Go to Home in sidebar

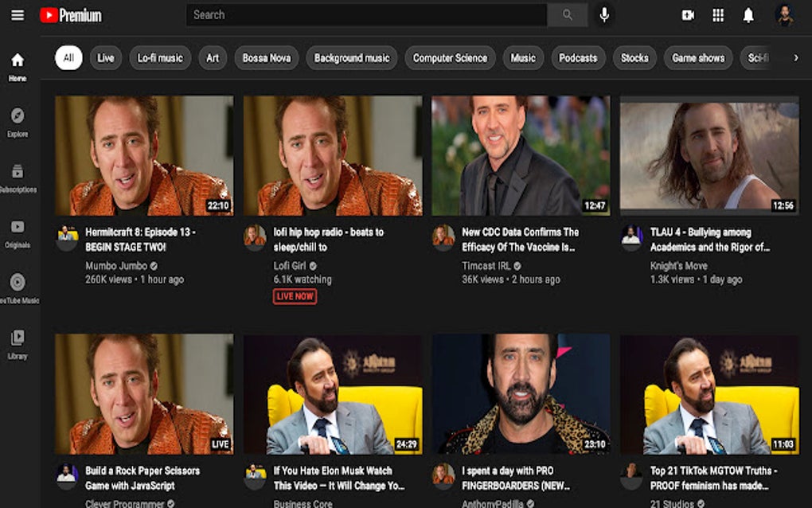[x=18, y=68]
